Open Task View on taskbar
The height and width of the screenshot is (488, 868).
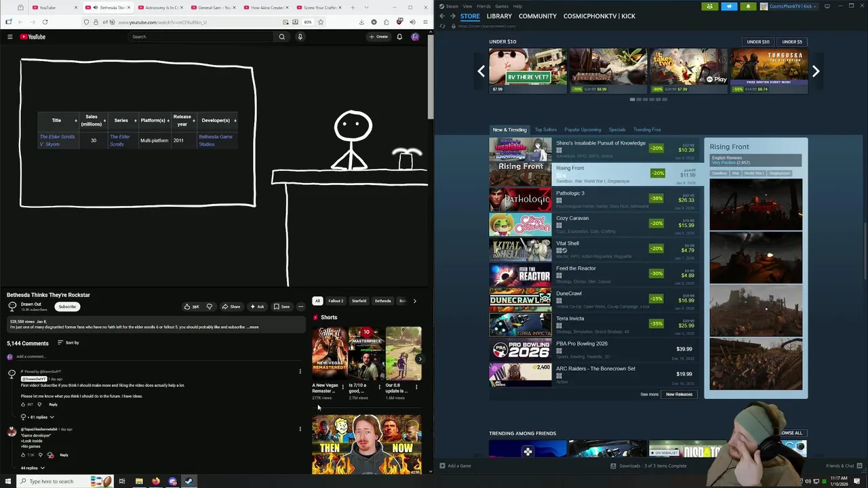pos(122,481)
